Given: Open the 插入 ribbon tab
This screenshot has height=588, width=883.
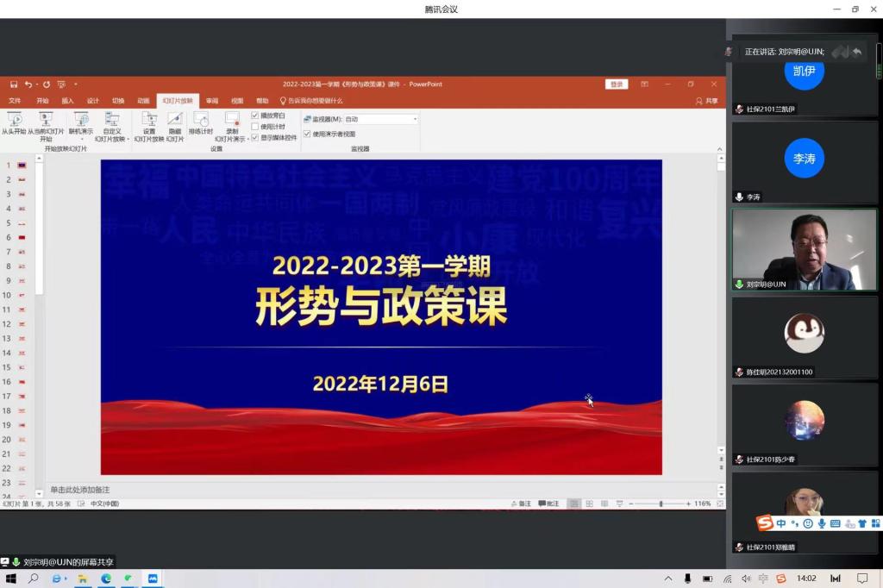Looking at the screenshot, I should pos(67,101).
